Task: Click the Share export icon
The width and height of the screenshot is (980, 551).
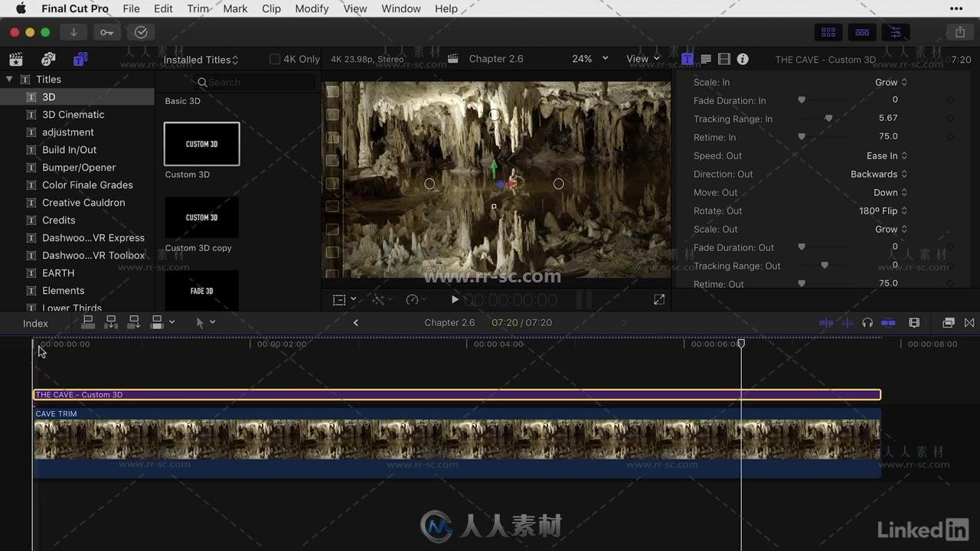Action: pos(960,32)
